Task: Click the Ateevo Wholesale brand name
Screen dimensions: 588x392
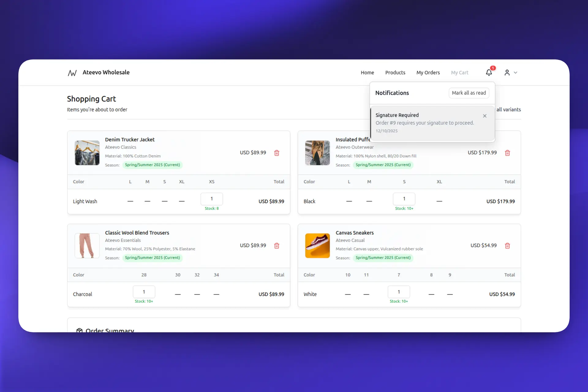Action: [106, 72]
